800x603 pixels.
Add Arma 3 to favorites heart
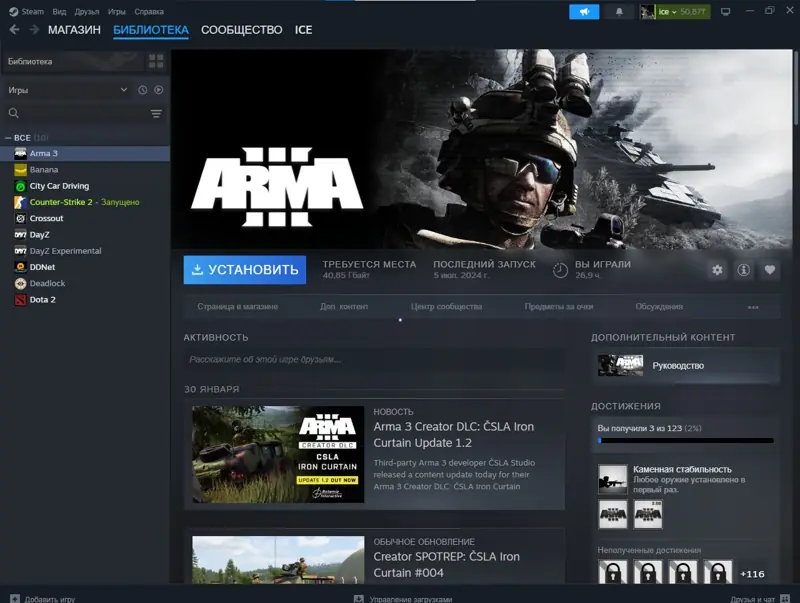(x=770, y=270)
